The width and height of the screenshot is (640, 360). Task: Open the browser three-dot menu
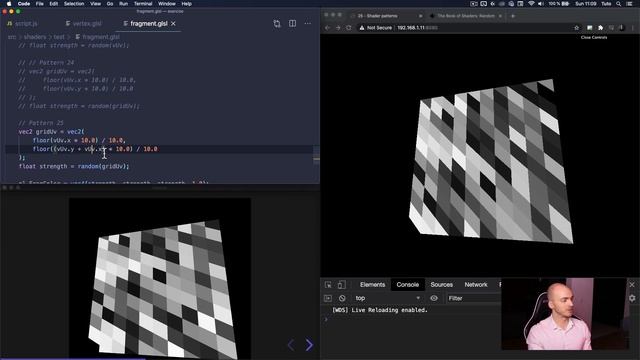633,28
